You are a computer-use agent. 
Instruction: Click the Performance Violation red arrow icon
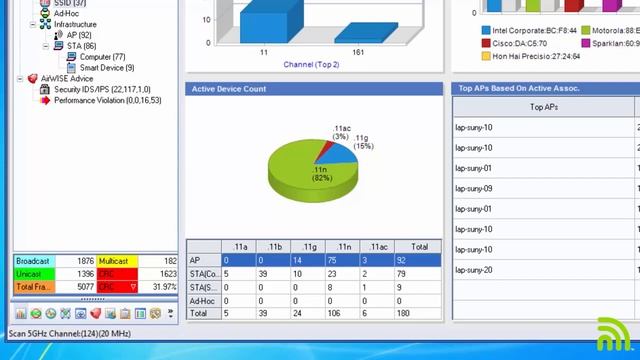click(45, 100)
